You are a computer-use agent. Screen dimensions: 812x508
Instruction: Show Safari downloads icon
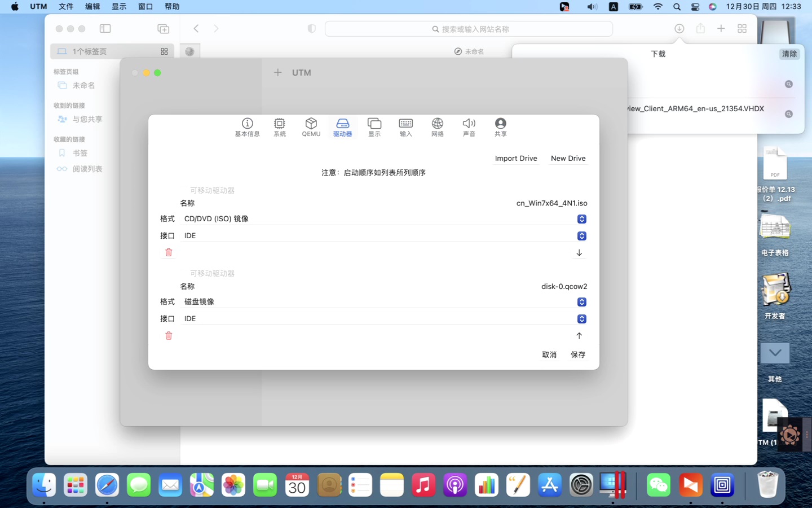(679, 28)
